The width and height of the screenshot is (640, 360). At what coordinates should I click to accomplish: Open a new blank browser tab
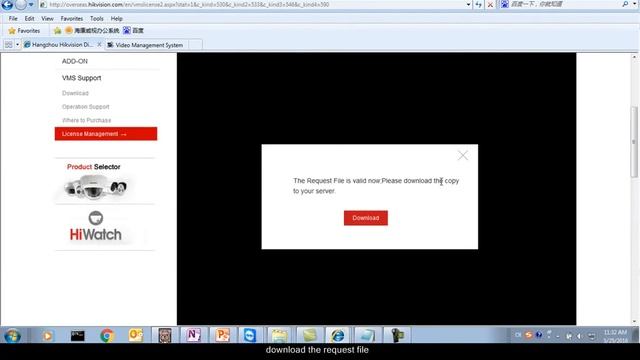click(195, 45)
